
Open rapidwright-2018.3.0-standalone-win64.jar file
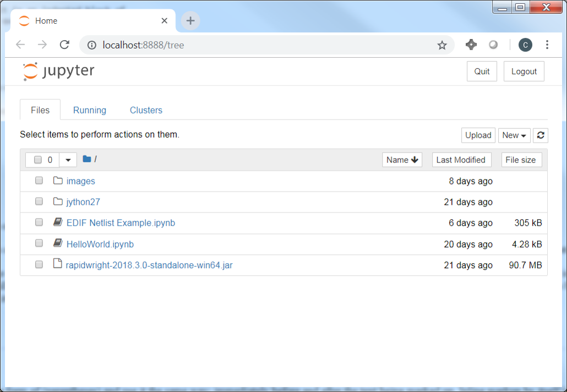click(x=149, y=265)
